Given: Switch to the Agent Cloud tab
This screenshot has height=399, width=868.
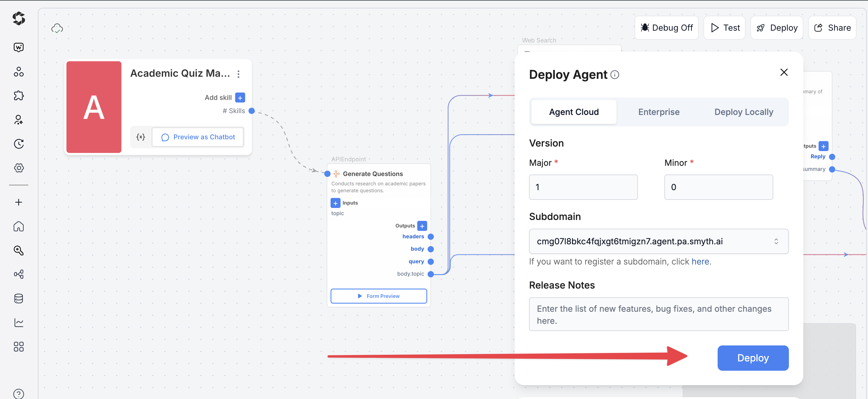Looking at the screenshot, I should point(574,112).
